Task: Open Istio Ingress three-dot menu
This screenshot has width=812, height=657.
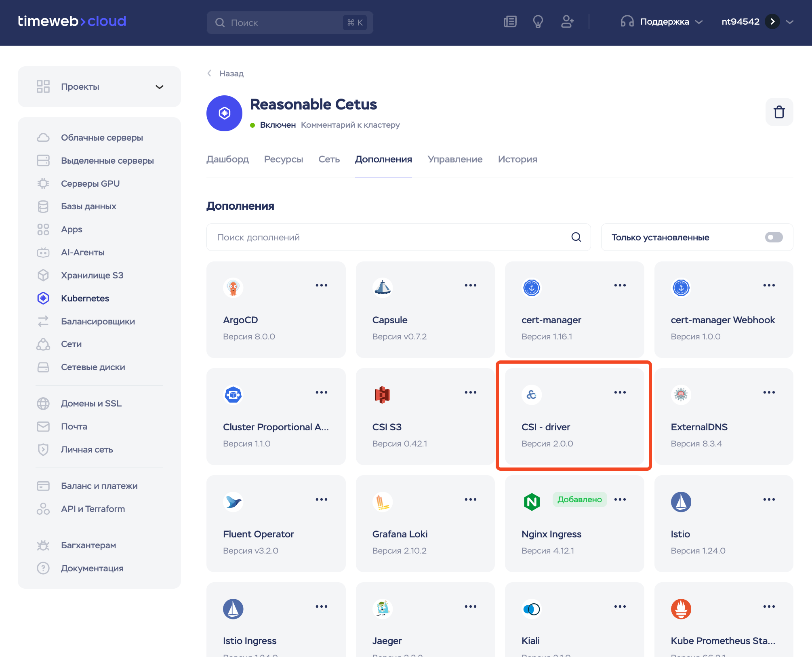Action: (322, 606)
